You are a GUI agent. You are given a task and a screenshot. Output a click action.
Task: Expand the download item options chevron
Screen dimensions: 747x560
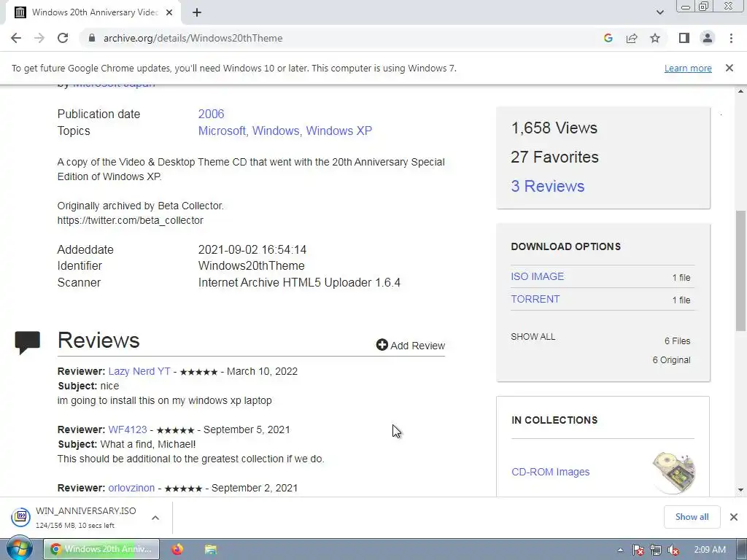click(x=155, y=518)
